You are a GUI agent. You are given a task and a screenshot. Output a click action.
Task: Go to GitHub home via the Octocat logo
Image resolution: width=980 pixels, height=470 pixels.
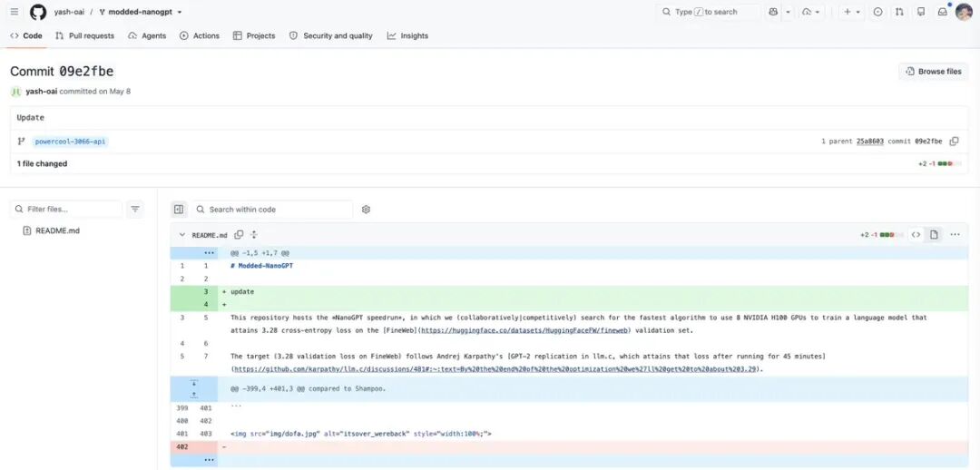pos(38,12)
